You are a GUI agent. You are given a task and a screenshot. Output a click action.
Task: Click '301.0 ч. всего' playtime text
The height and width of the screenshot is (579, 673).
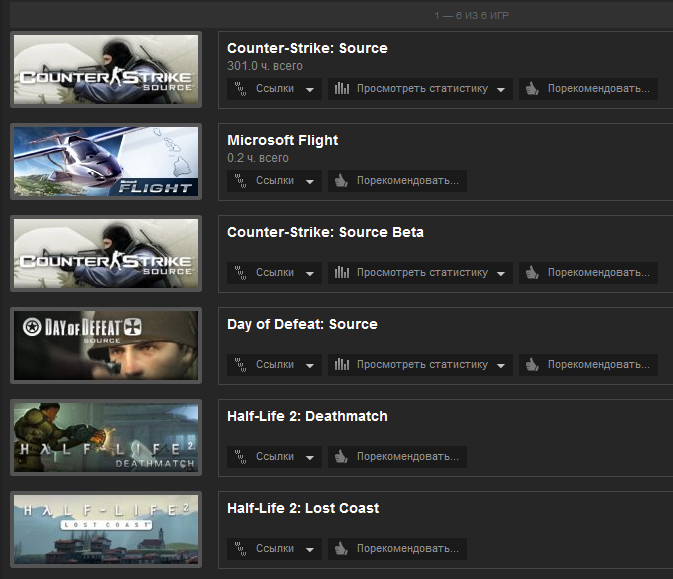click(265, 66)
